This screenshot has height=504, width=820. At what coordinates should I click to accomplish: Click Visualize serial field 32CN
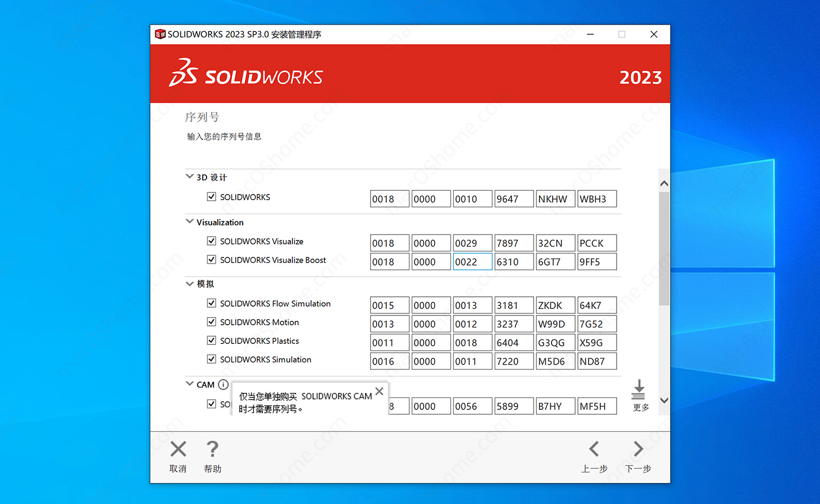click(x=555, y=243)
